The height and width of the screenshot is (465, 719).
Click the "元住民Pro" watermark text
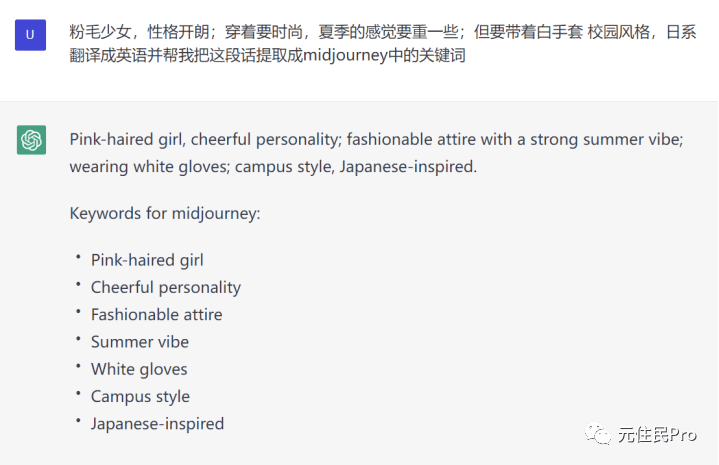pos(656,434)
